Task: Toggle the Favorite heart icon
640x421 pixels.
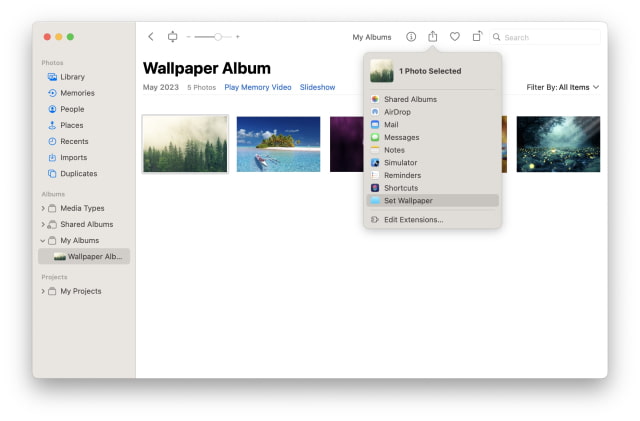Action: [455, 37]
